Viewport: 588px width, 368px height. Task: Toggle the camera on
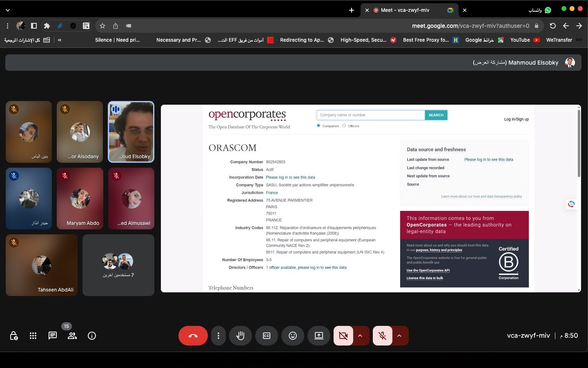tap(343, 336)
